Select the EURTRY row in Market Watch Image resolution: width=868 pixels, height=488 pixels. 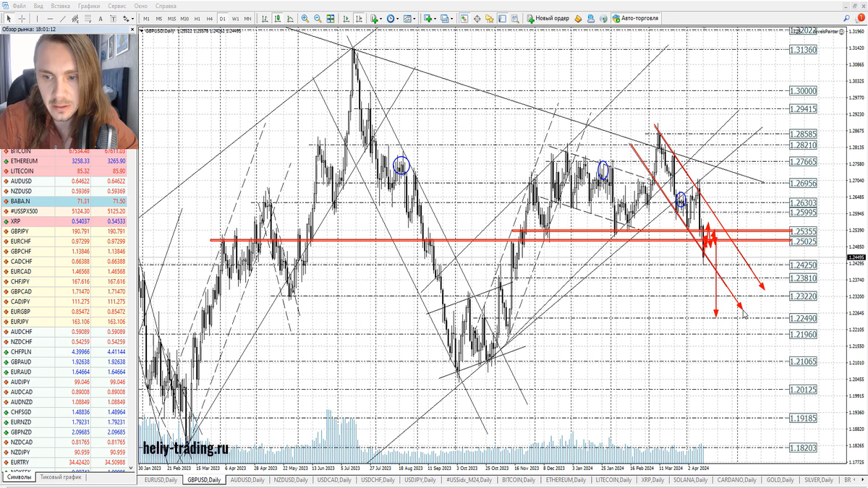coord(64,461)
